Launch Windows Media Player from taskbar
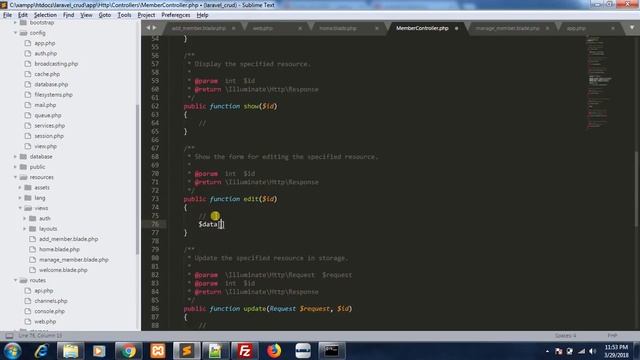This screenshot has width=640, height=360. (99, 351)
